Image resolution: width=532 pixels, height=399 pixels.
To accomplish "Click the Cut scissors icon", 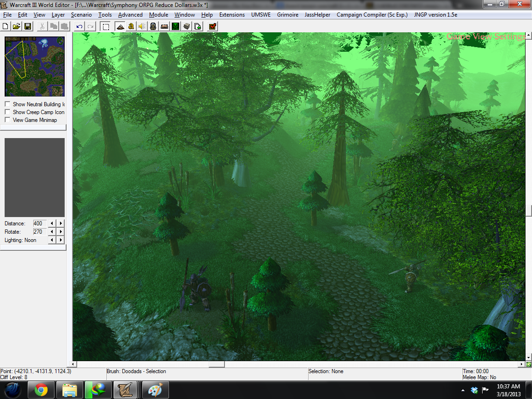I will [x=42, y=26].
